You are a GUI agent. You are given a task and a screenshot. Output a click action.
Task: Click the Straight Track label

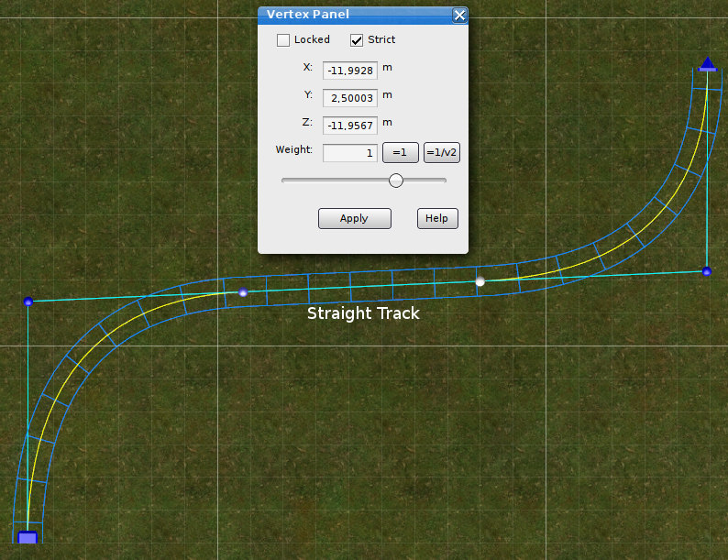(x=363, y=313)
